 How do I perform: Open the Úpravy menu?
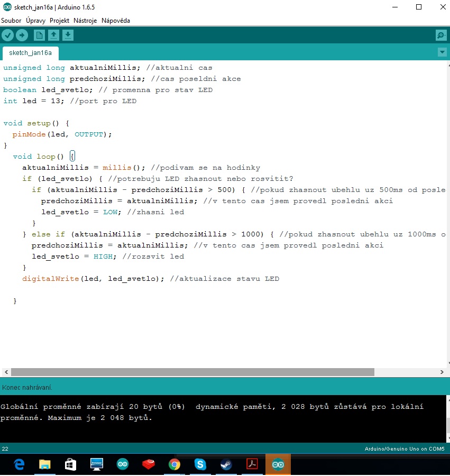click(x=35, y=21)
